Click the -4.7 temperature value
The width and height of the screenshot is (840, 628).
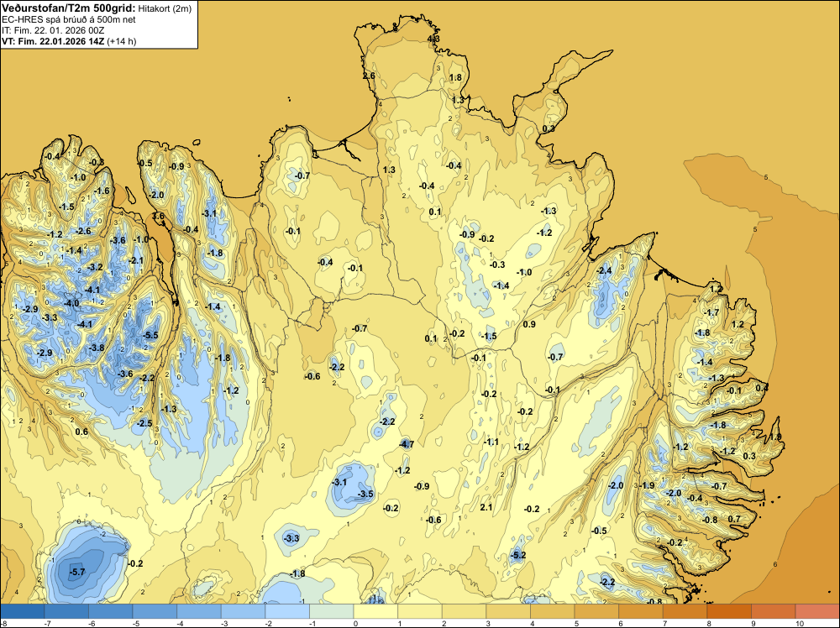(x=406, y=444)
